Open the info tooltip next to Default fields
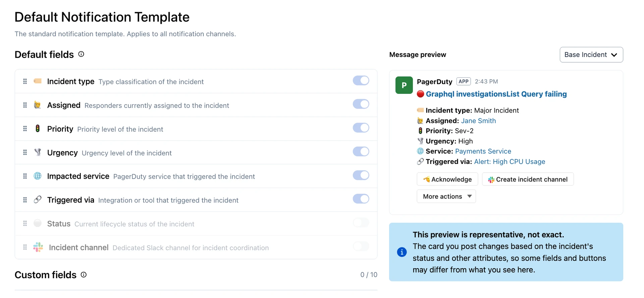The width and height of the screenshot is (644, 298). (x=81, y=54)
